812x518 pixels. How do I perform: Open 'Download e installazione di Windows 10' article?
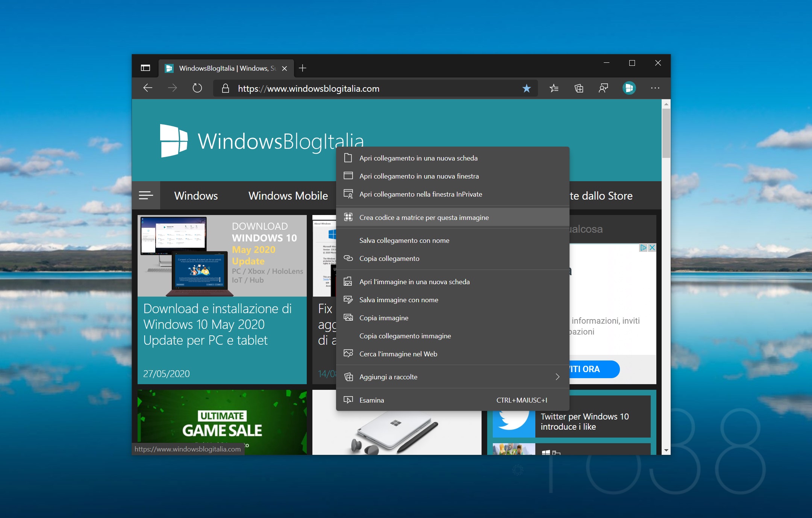click(x=217, y=324)
